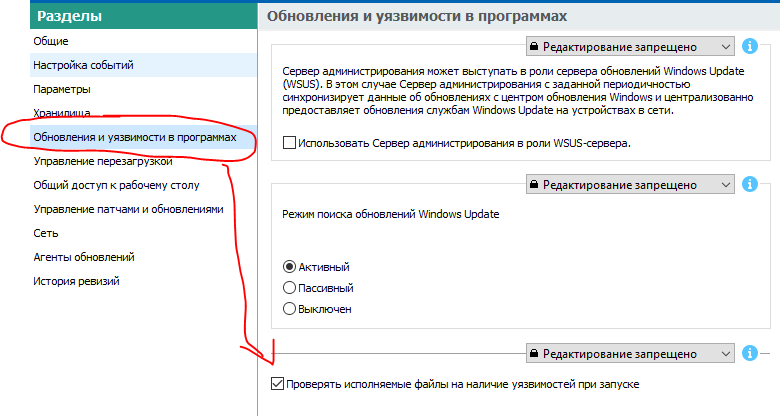
Task: Open the Сеть section
Action: coord(143,233)
